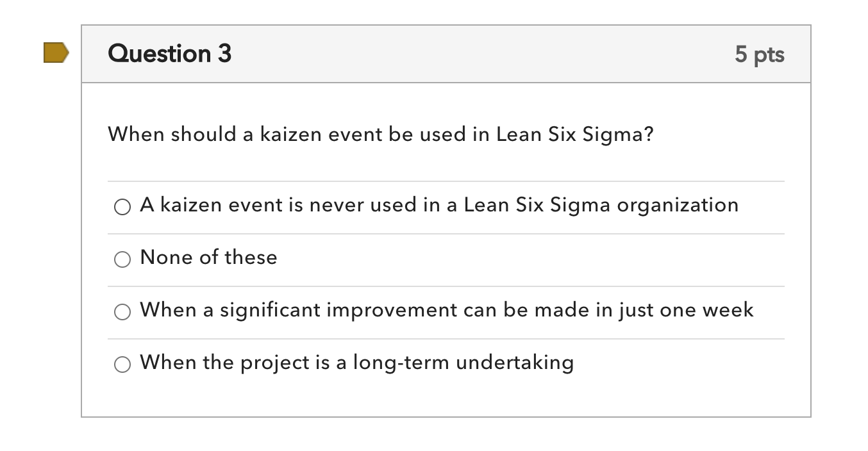Click the Question 3 header bar
The image size is (868, 451).
446,54
